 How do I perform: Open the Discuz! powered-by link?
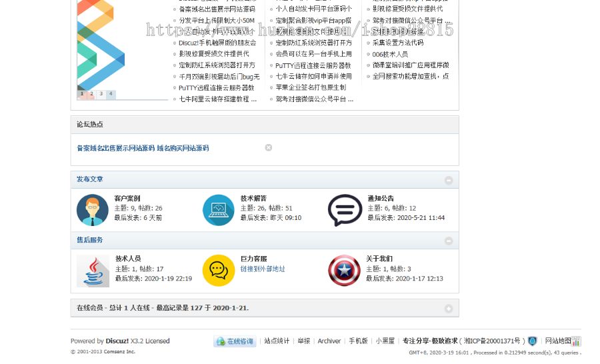point(117,341)
